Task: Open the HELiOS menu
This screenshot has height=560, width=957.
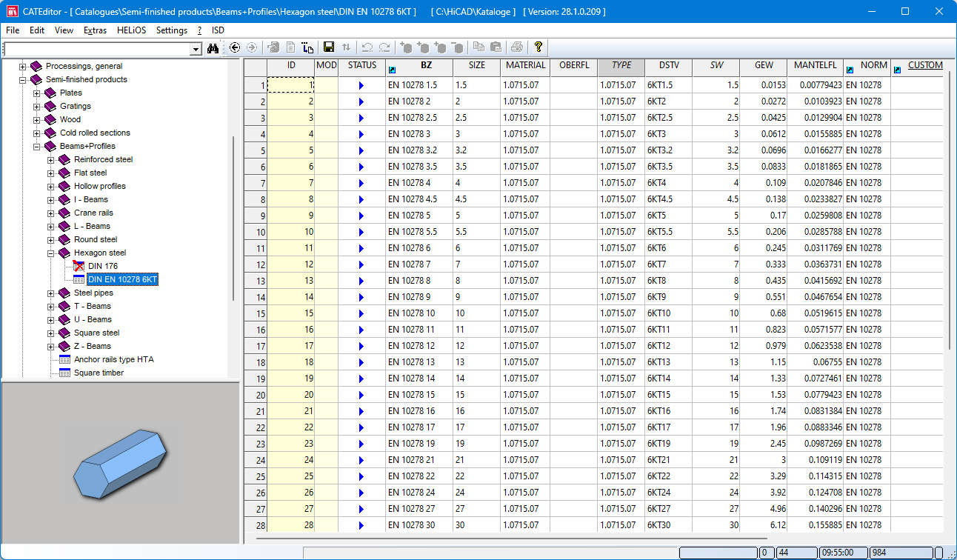Action: click(132, 30)
